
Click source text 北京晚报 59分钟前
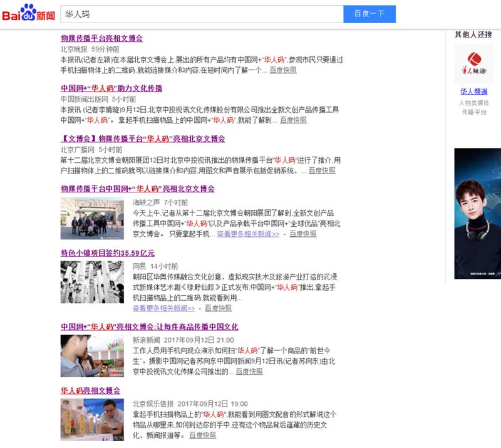coord(90,49)
